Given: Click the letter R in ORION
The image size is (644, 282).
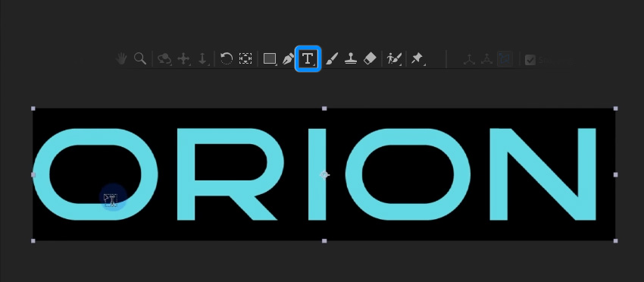Looking at the screenshot, I should pyautogui.click(x=230, y=174).
